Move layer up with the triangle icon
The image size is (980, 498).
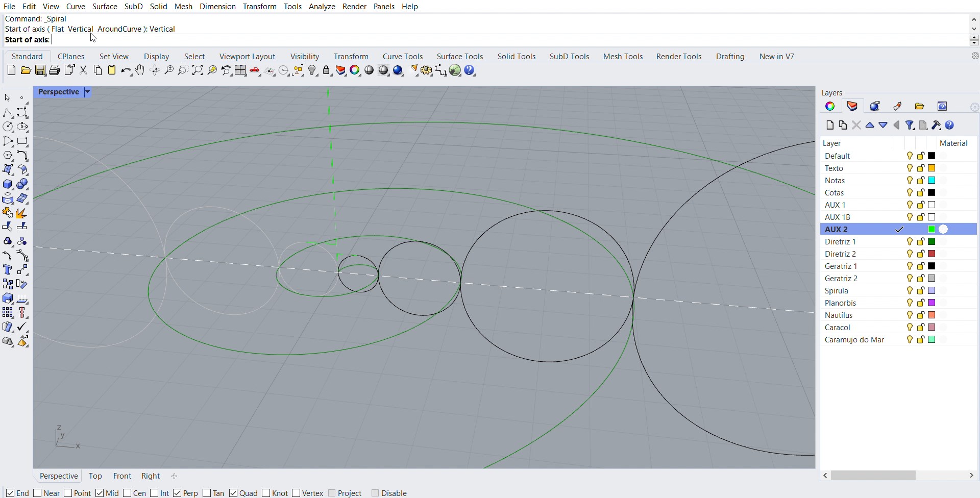[x=870, y=125]
